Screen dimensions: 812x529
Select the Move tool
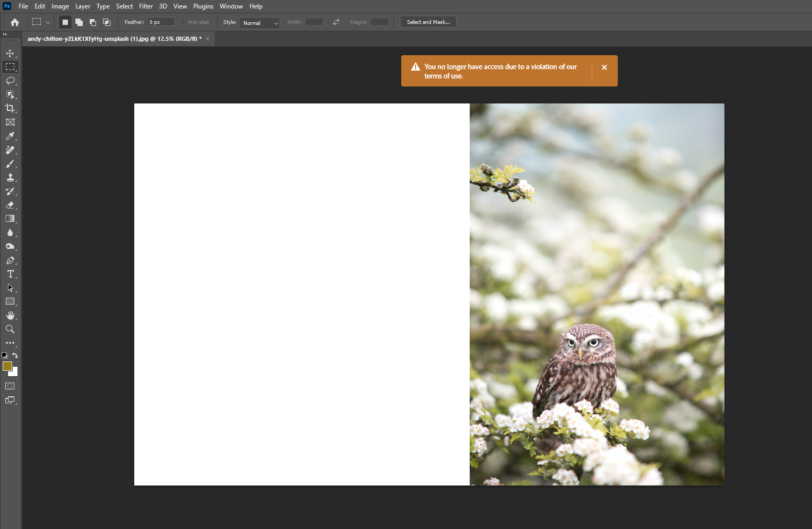[x=10, y=53]
